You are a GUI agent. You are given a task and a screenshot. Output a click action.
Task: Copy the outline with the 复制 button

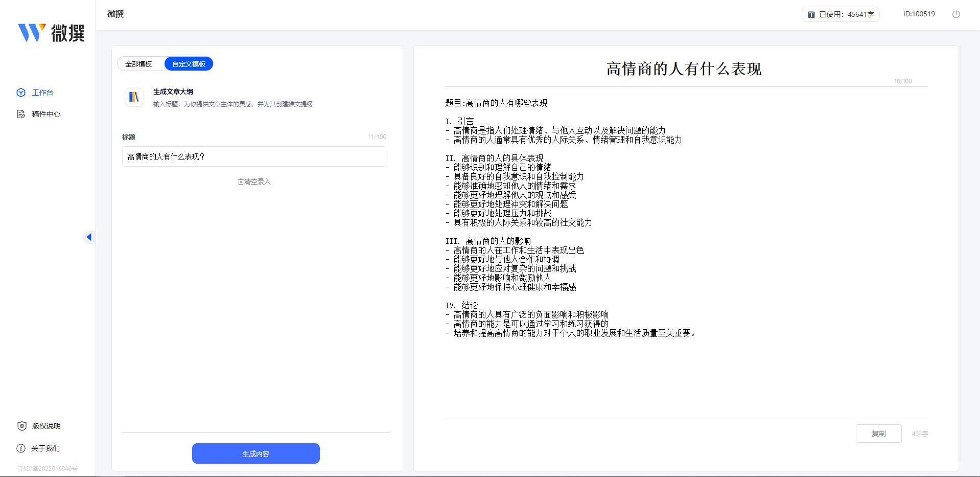click(878, 433)
